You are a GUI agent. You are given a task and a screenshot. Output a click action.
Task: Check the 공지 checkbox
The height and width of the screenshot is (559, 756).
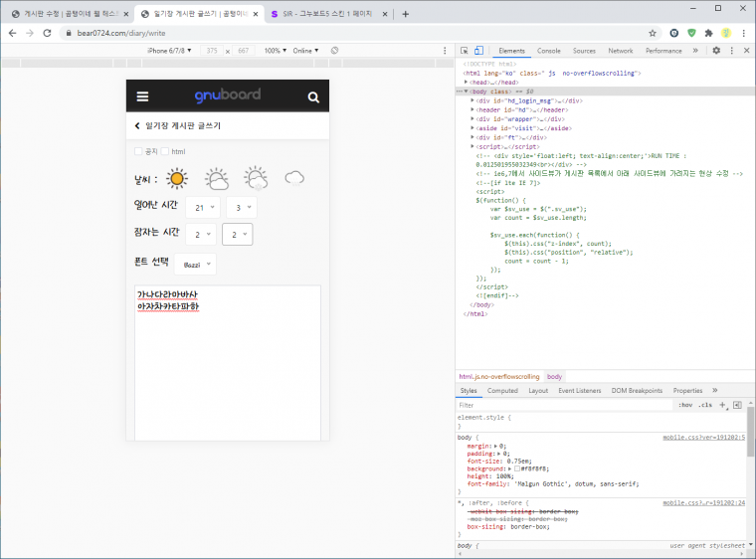(x=139, y=151)
